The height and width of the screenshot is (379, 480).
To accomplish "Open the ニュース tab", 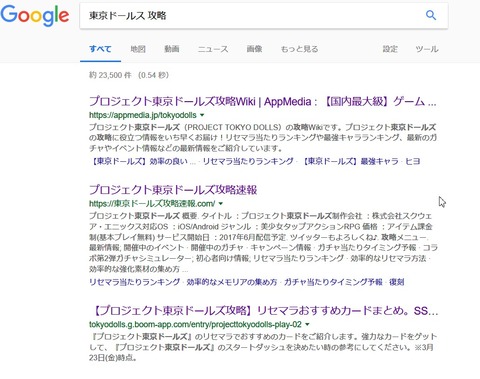I will 213,49.
